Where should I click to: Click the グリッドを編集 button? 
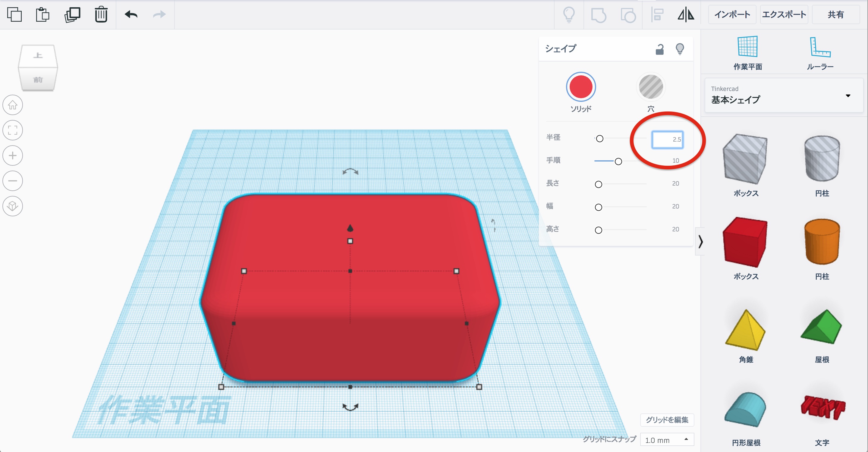coord(666,420)
